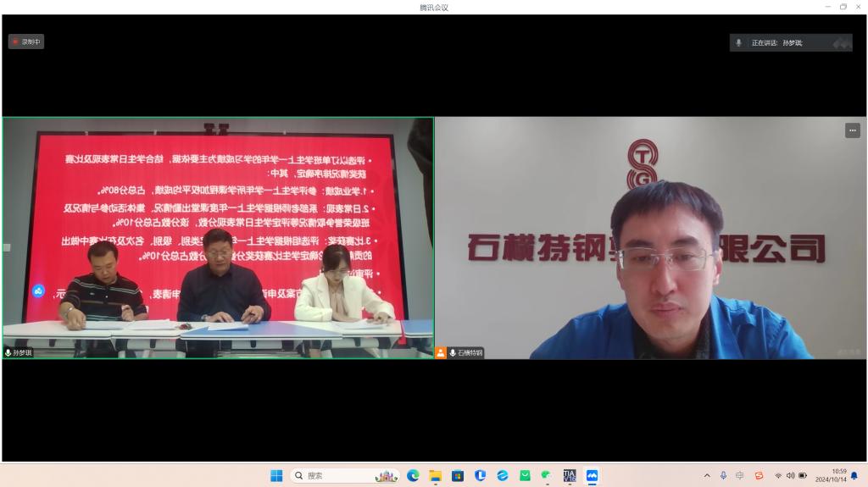Expand the hidden system tray icons
Screen dimensions: 868x487
(x=707, y=475)
